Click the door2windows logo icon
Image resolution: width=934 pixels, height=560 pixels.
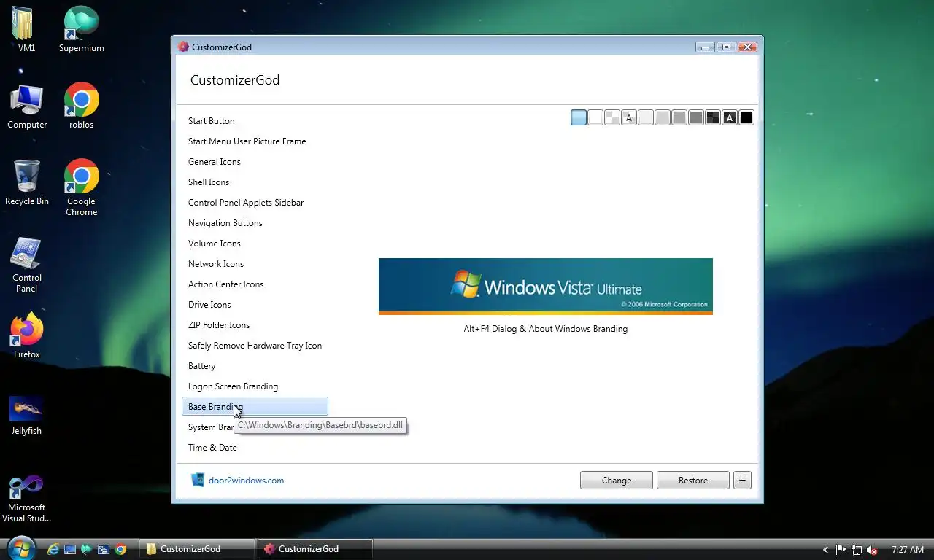(x=198, y=480)
